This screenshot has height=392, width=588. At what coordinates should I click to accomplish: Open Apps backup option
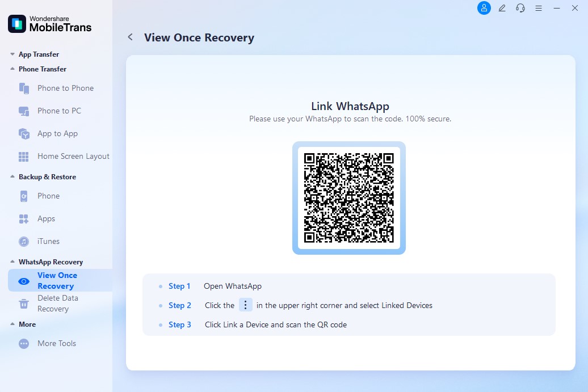pos(46,218)
